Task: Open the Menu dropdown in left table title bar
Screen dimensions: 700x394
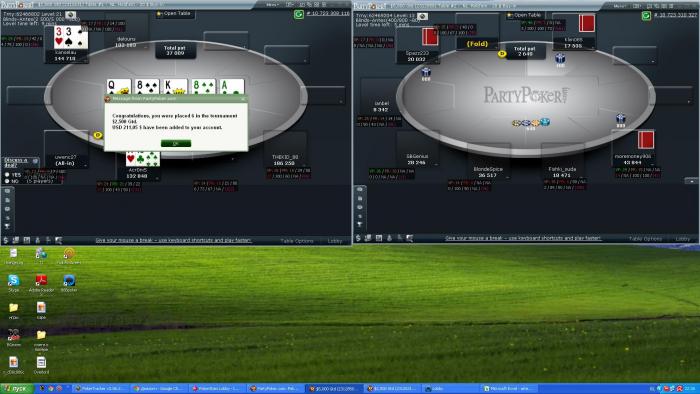Action: click(x=273, y=5)
